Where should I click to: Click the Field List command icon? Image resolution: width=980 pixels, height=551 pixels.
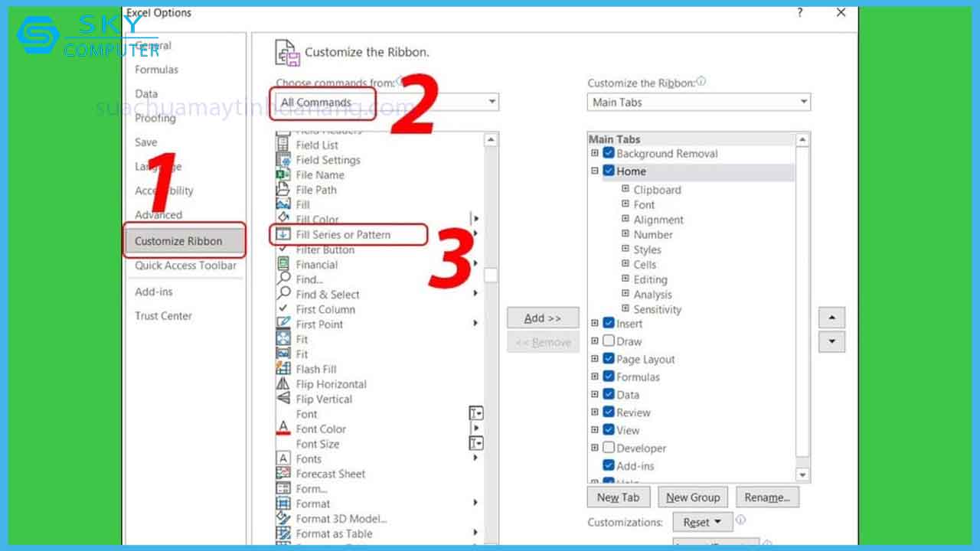(283, 145)
